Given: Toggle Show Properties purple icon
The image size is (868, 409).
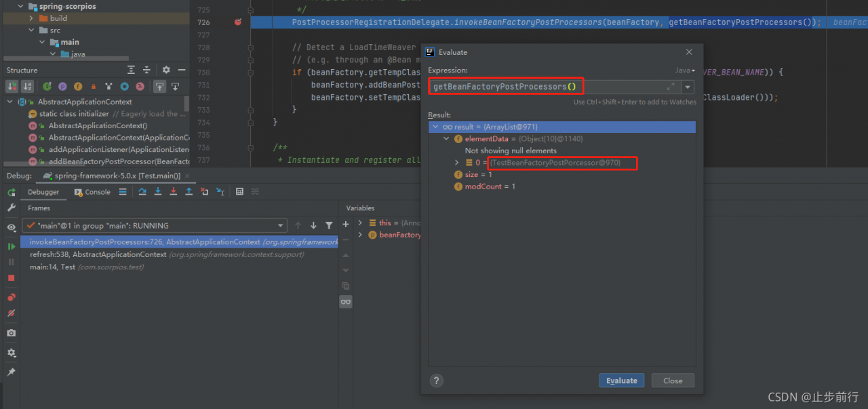Looking at the screenshot, I should (x=62, y=86).
